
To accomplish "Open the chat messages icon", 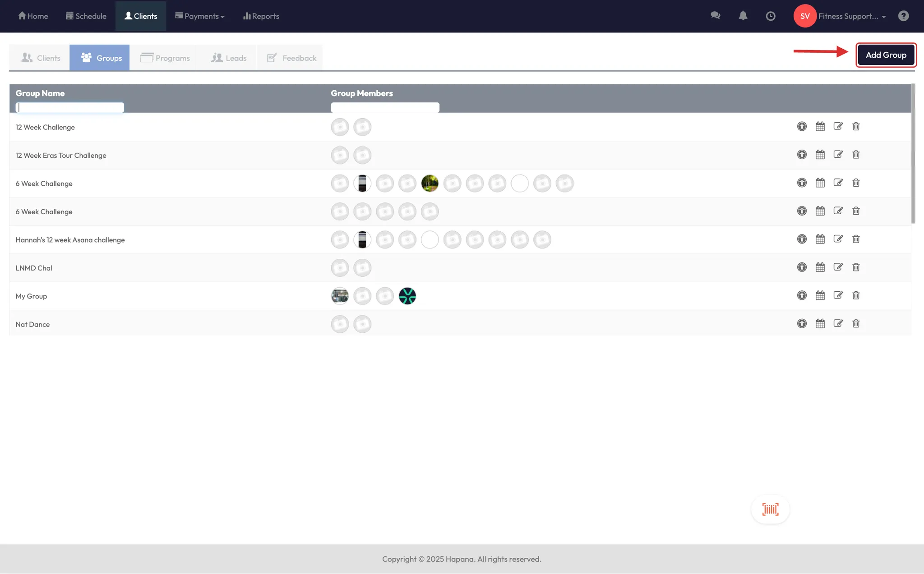I will (x=715, y=16).
